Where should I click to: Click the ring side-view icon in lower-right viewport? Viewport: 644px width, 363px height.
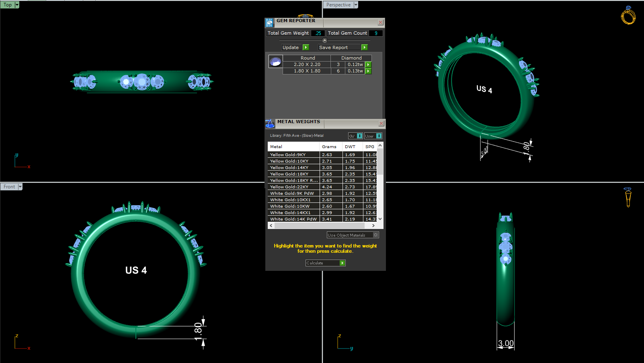(x=628, y=197)
